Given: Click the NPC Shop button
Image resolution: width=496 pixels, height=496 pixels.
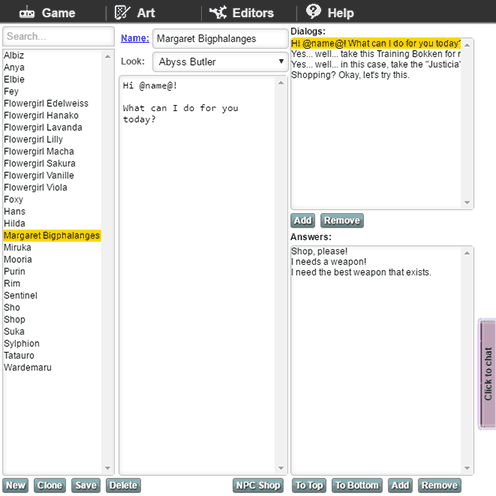Looking at the screenshot, I should coord(258,485).
